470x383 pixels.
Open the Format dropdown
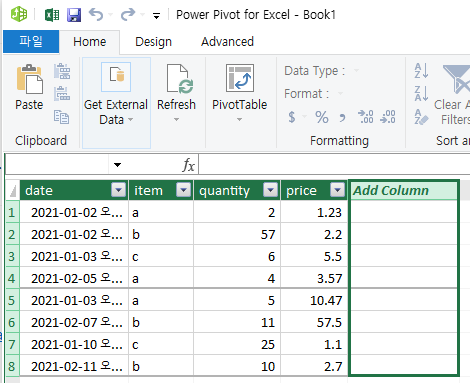tap(340, 93)
